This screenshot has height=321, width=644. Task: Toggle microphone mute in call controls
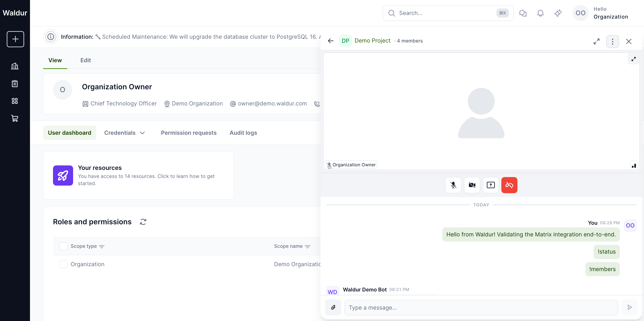pos(453,185)
